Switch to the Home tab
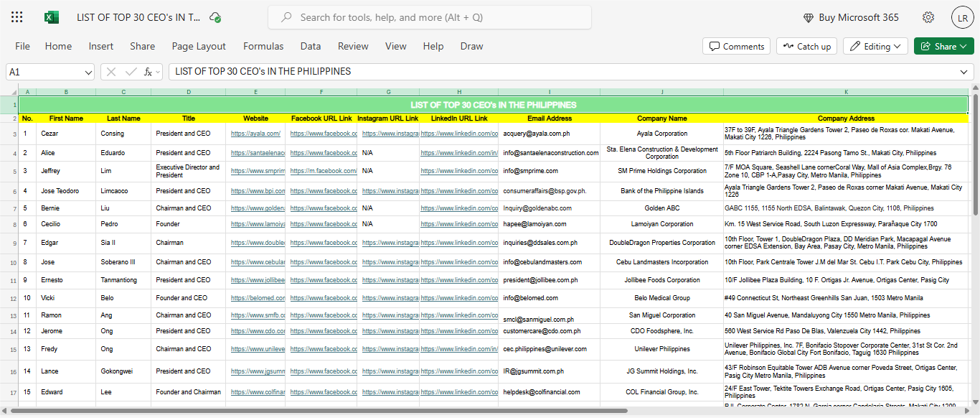 click(58, 46)
